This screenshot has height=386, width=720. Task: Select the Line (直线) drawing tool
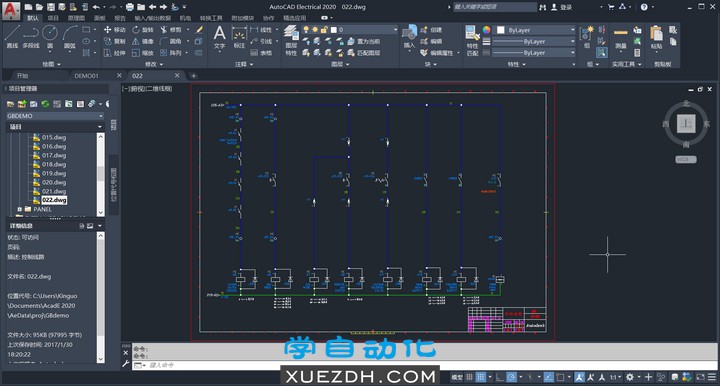pos(12,37)
